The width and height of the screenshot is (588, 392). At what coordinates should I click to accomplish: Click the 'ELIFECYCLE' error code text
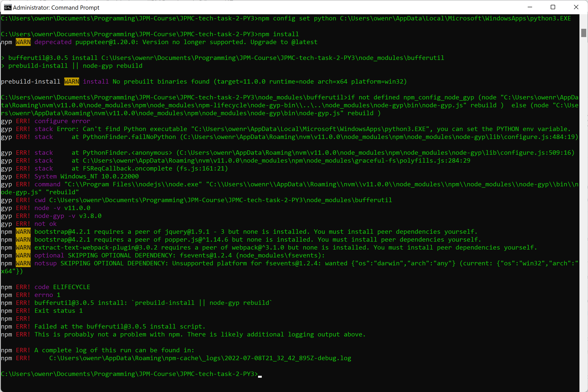71,287
